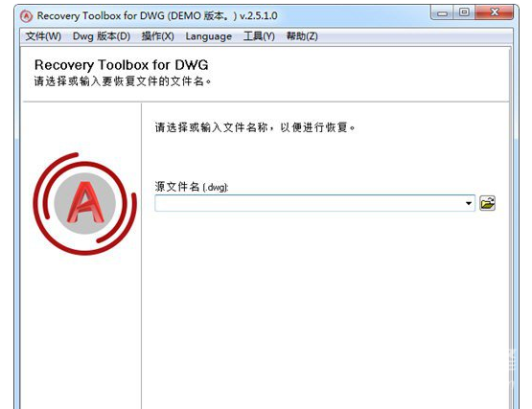The width and height of the screenshot is (532, 409).
Task: Open the Language menu
Action: click(x=209, y=36)
